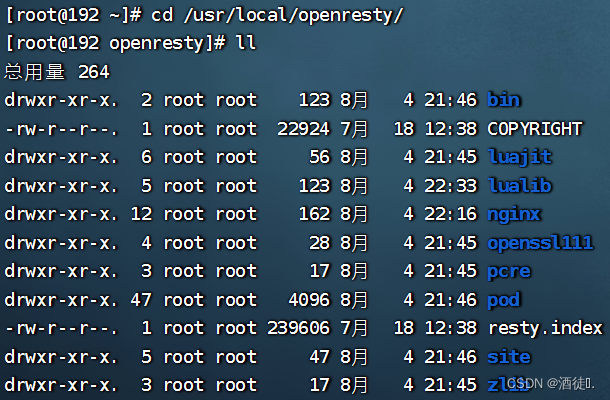Click the '[root@192 openresty]#' prompt

[x=116, y=43]
